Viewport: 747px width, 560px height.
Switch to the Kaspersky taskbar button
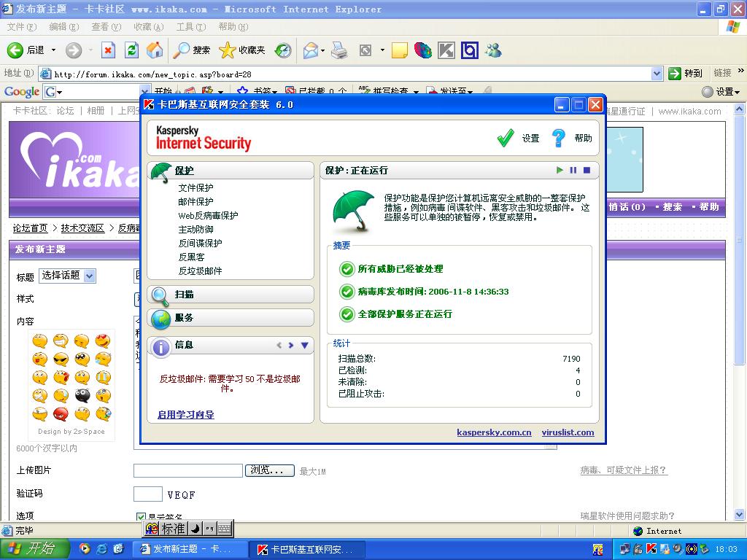[x=307, y=550]
